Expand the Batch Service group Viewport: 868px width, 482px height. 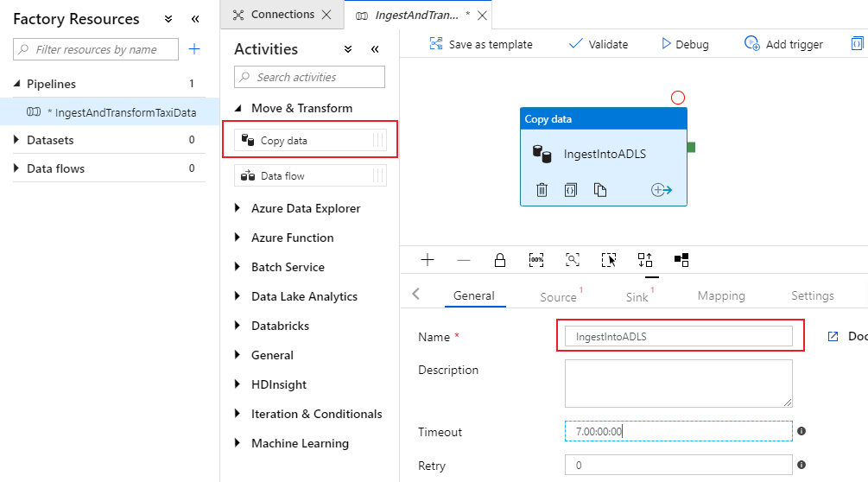238,267
